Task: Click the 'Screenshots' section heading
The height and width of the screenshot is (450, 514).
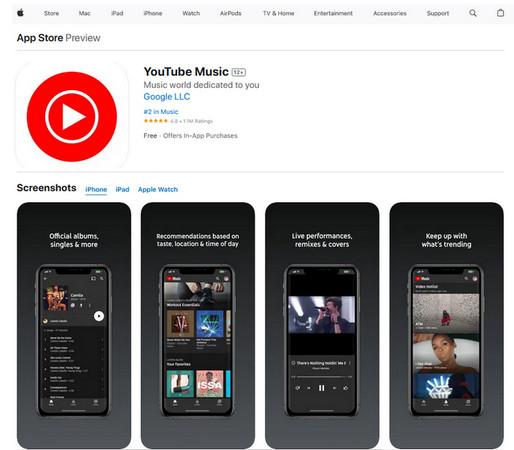Action: [x=47, y=188]
